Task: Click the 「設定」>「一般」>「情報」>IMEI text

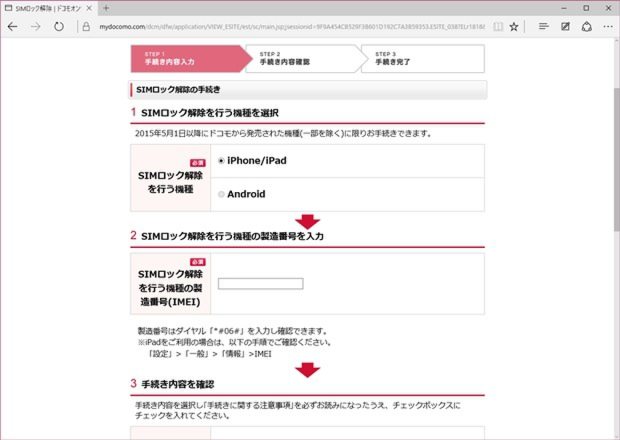Action: (208, 354)
